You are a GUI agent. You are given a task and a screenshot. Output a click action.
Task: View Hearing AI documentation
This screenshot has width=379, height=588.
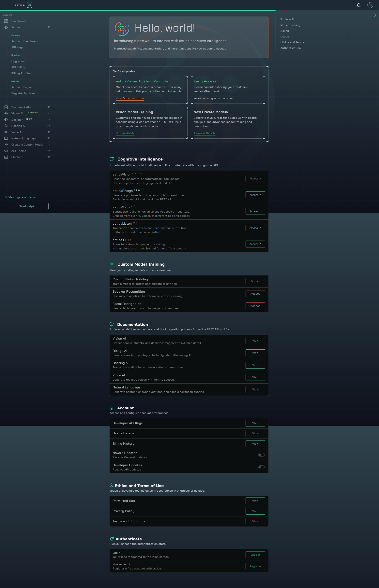255,365
